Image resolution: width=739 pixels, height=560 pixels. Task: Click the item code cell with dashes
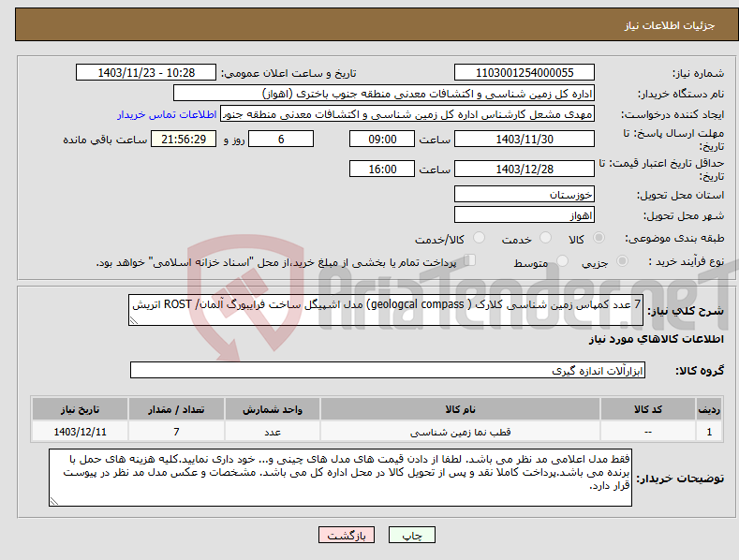coord(648,432)
